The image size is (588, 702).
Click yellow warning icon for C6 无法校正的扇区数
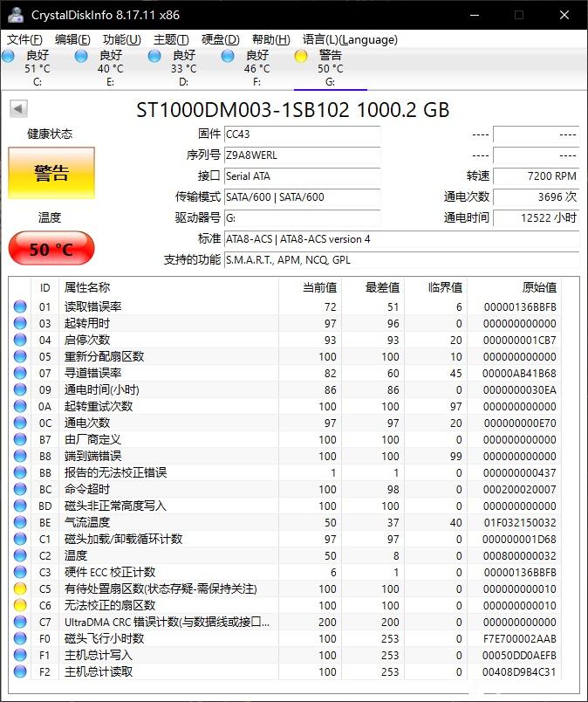tap(20, 605)
